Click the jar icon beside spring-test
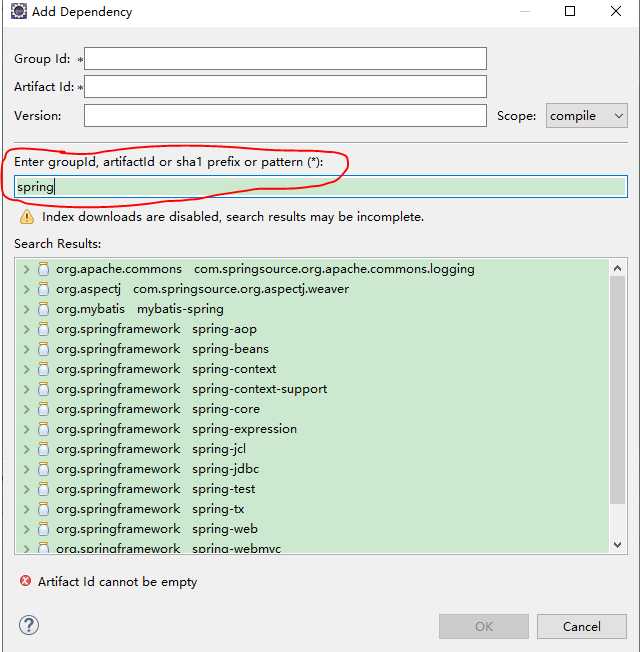This screenshot has height=652, width=640. click(43, 489)
